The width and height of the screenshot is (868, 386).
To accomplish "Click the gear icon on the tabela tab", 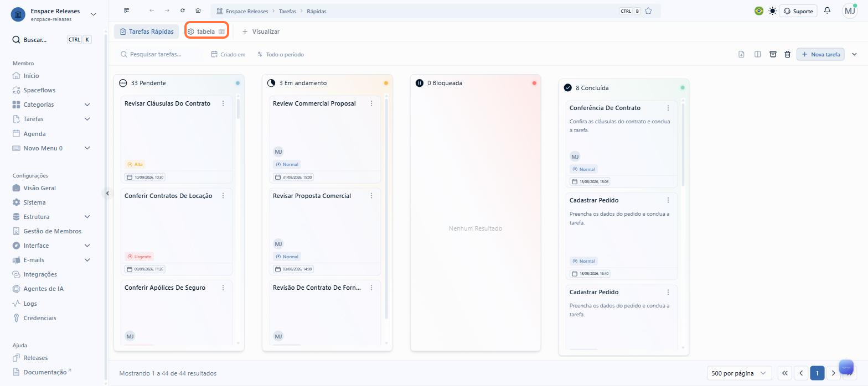I will [191, 32].
